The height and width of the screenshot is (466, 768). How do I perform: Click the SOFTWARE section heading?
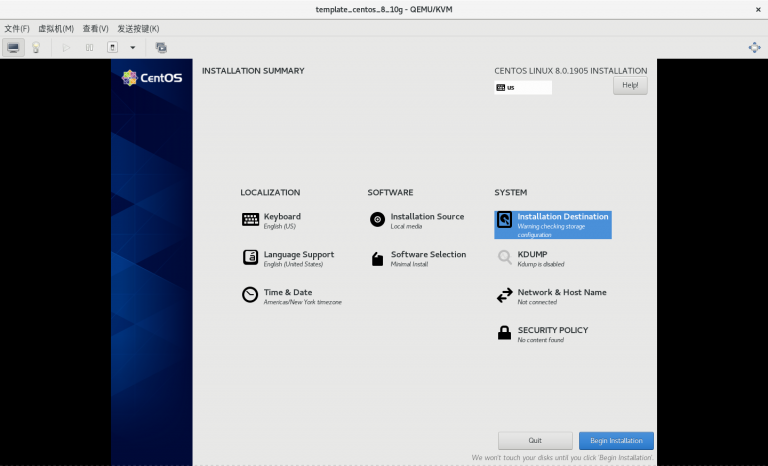390,192
